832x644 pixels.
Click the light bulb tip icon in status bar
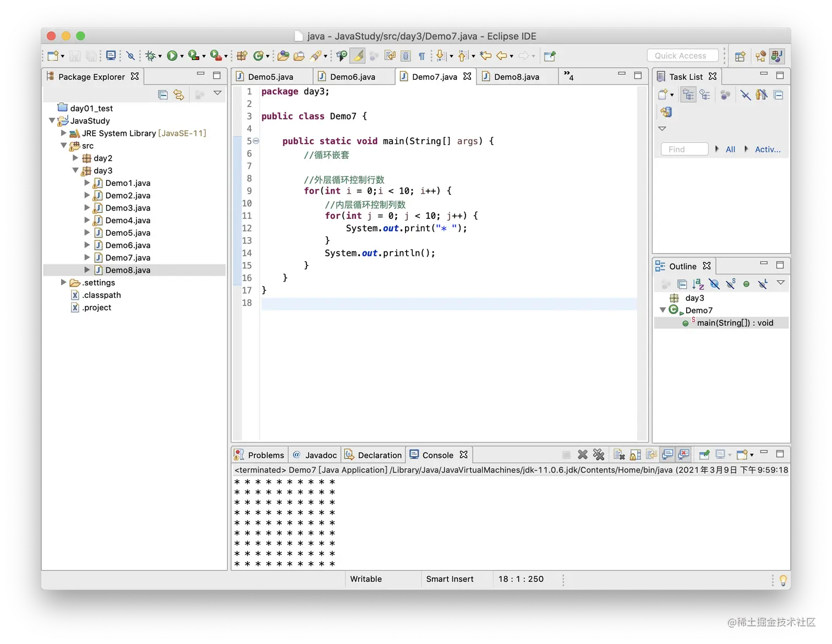(782, 580)
